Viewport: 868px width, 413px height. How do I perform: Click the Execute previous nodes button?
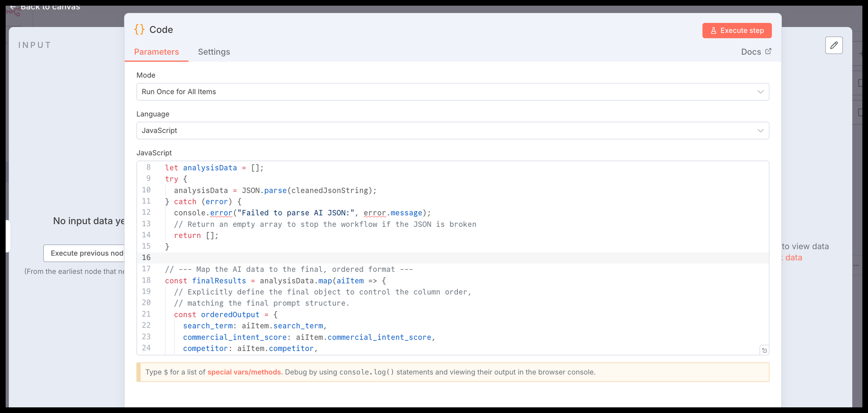point(85,253)
